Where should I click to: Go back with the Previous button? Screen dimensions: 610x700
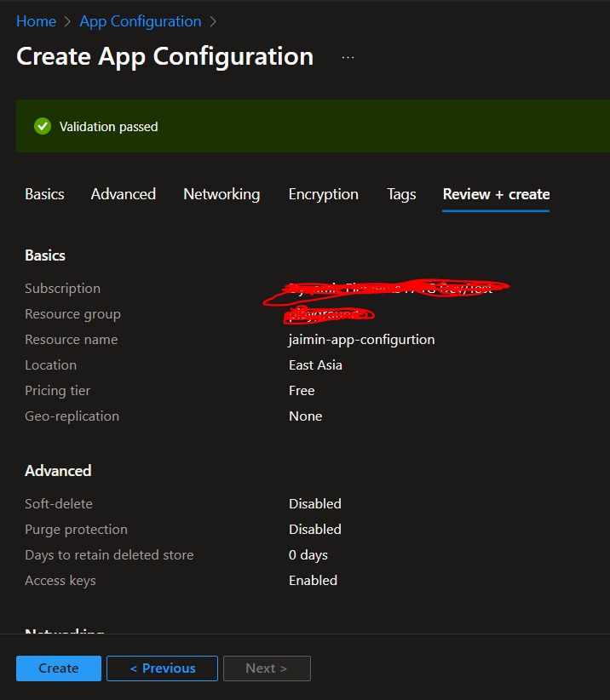162,668
